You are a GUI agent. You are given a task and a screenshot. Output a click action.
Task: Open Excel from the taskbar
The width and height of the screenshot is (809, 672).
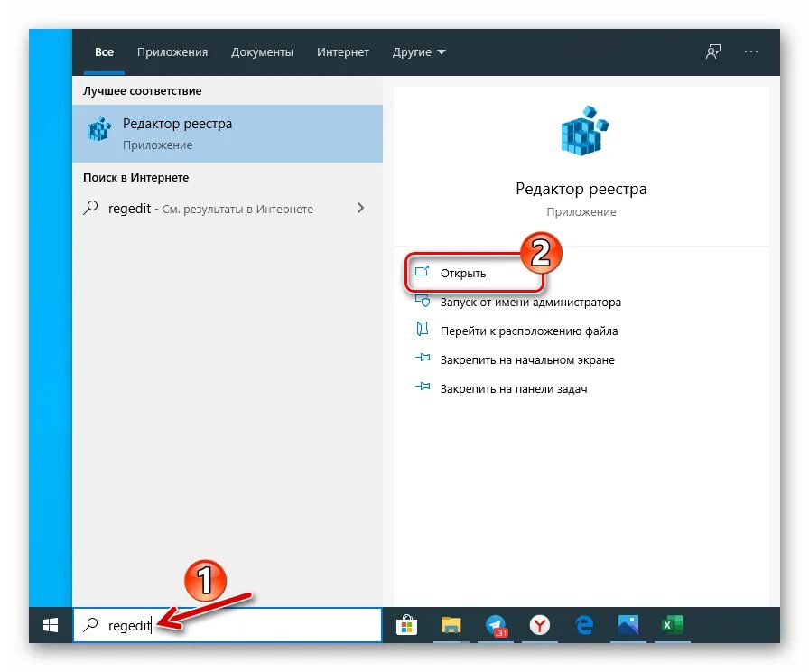tap(673, 625)
